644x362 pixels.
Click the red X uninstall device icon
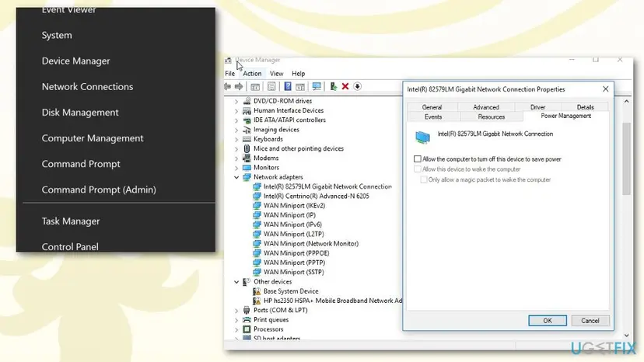coord(345,86)
